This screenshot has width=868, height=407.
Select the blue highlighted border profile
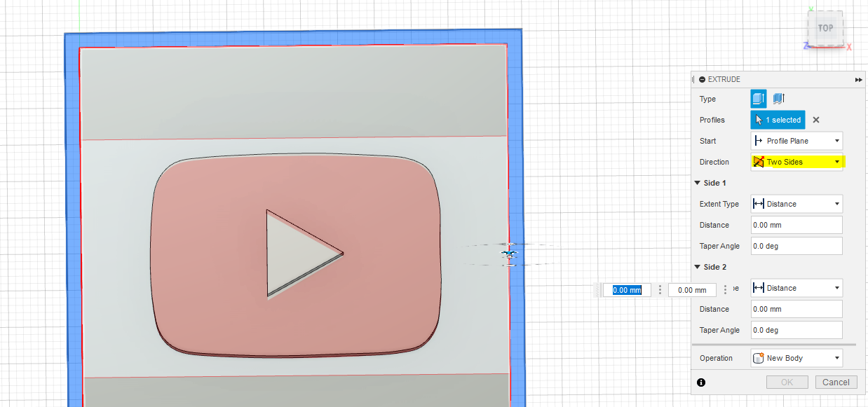72,210
